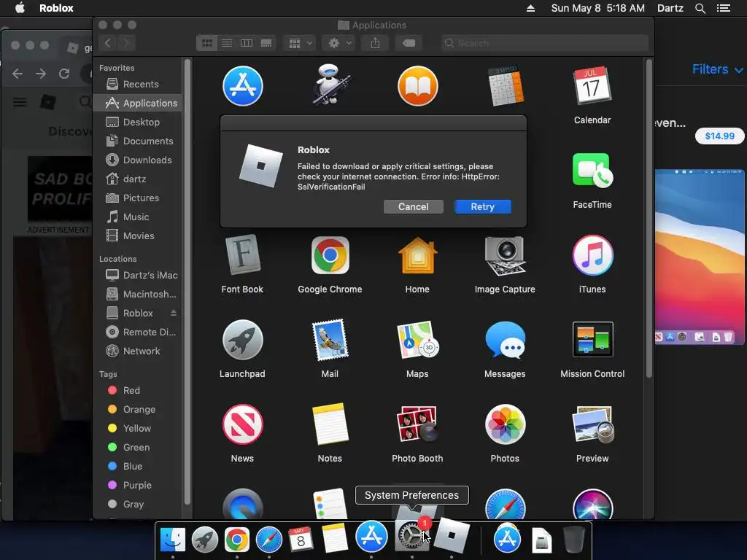Open Finder from the Dock
The width and height of the screenshot is (747, 560).
(172, 539)
